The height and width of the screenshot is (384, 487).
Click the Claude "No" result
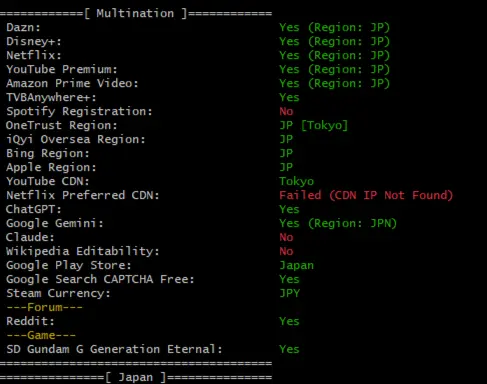coord(286,237)
